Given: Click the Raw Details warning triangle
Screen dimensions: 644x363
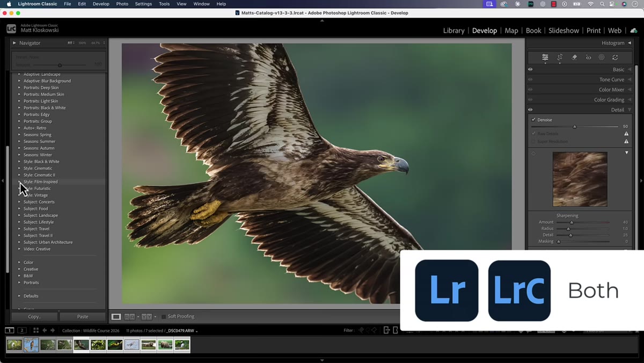Looking at the screenshot, I should 626,134.
